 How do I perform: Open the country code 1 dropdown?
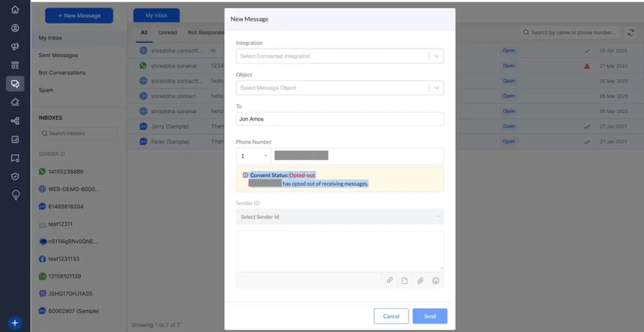[x=254, y=156]
